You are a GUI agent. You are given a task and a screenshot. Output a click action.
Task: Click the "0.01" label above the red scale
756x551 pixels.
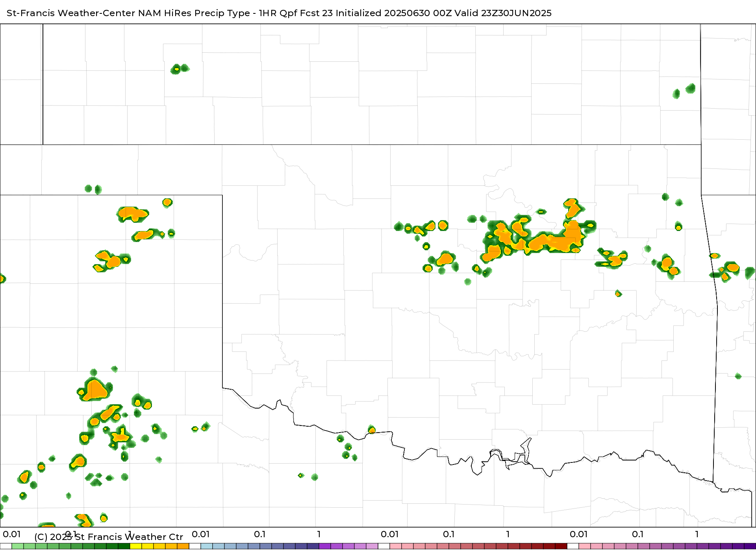tap(390, 534)
